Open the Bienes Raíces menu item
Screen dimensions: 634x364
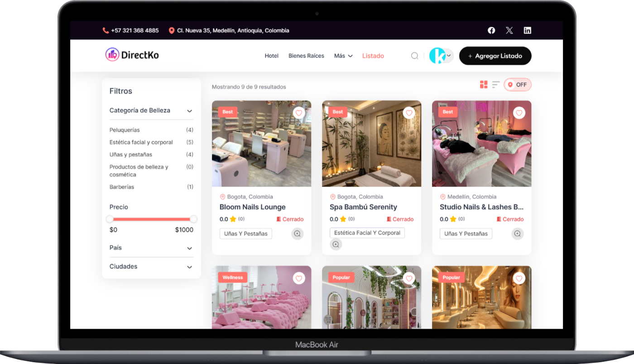coord(306,56)
